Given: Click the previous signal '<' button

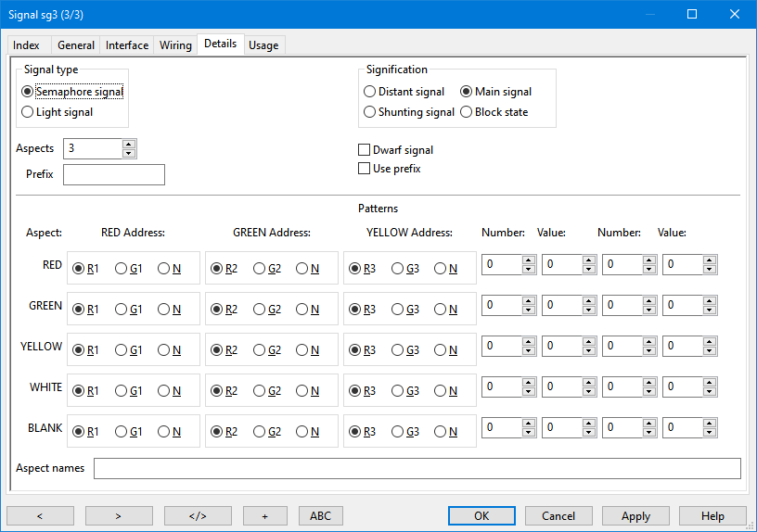Looking at the screenshot, I should [x=40, y=515].
